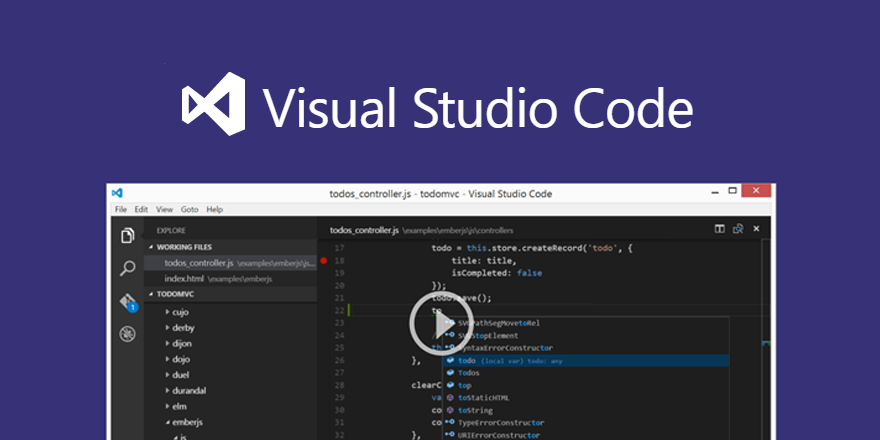The image size is (880, 440).
Task: Open the Explorer view icon in sidebar
Action: [127, 236]
